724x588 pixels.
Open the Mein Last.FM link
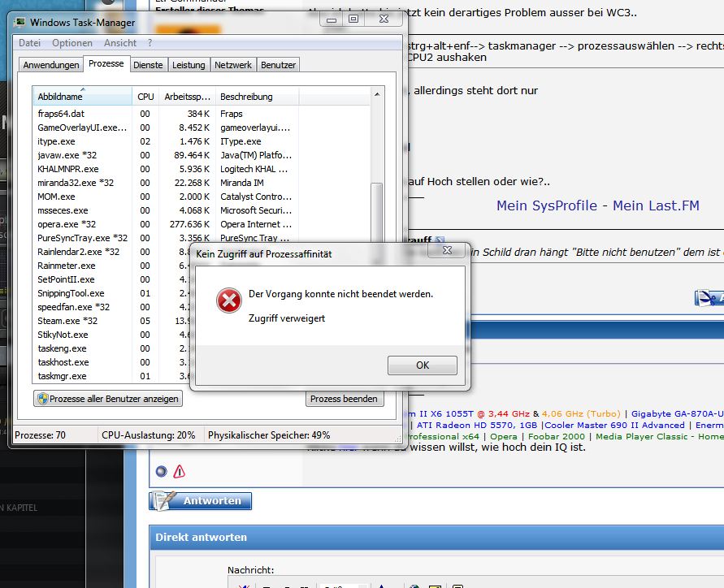(x=656, y=205)
